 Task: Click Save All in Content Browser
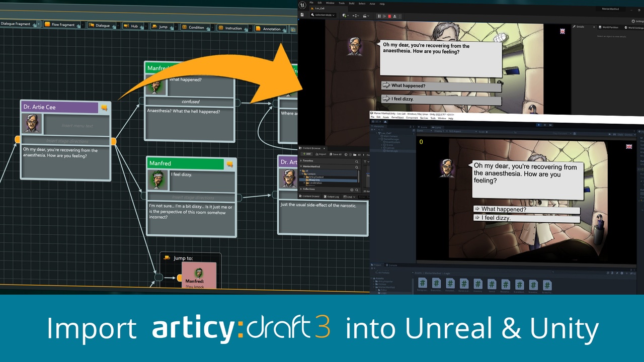click(x=336, y=154)
